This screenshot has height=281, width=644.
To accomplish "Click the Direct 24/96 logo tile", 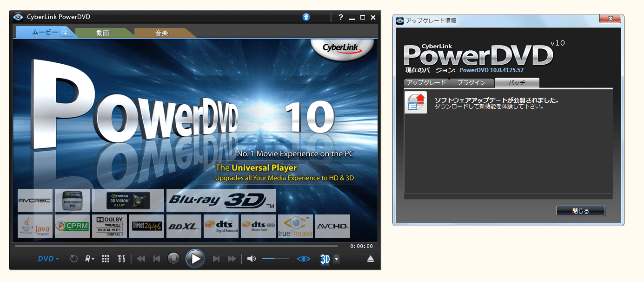I will (x=146, y=226).
